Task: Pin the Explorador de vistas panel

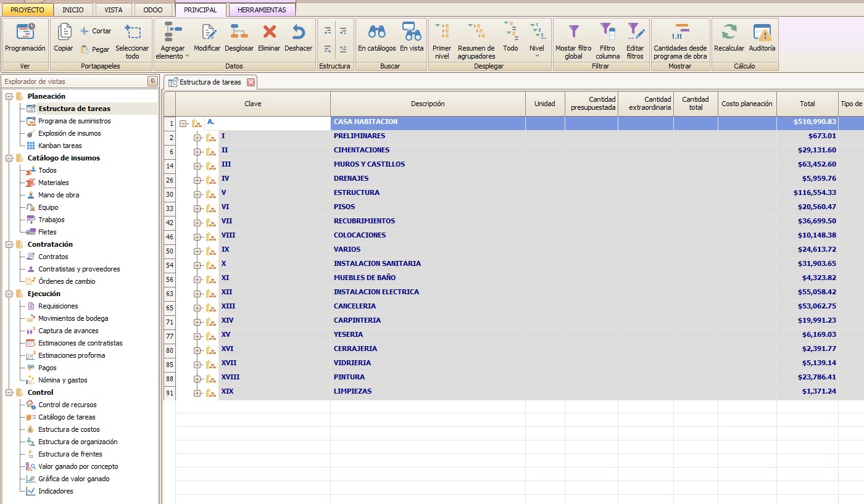Action: pos(152,81)
